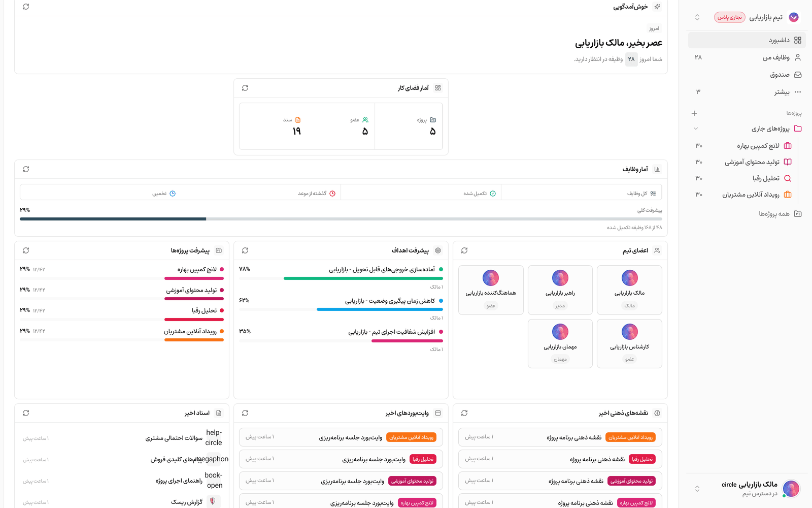The width and height of the screenshot is (812, 508).
Task: Click the لانچ کمپین بهاره whiteboard tag
Action: pos(417,503)
